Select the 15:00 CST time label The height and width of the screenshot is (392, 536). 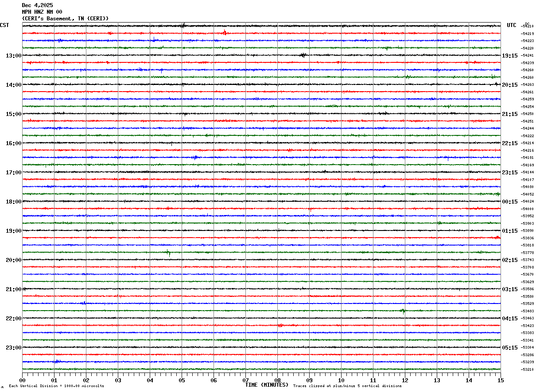point(13,114)
